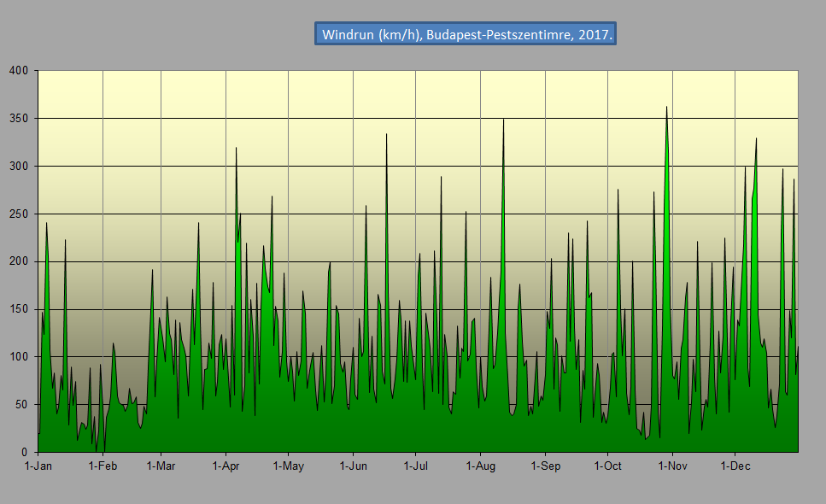Screen dimensions: 826x504
Task: Click the 1-Feb date axis label
Action: [103, 466]
